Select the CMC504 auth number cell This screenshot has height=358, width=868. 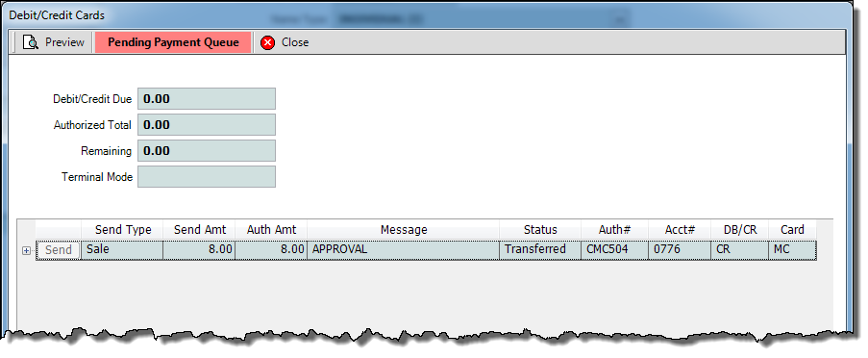point(614,250)
